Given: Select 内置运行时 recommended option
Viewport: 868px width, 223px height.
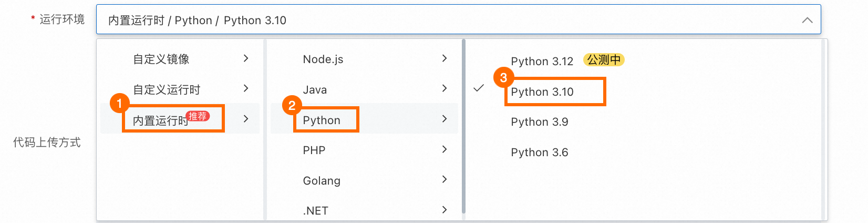Looking at the screenshot, I should (160, 120).
